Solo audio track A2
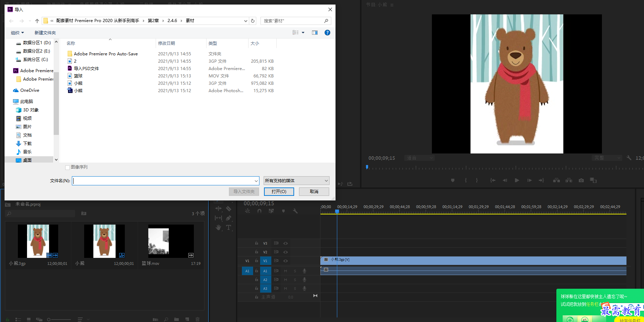 pyautogui.click(x=295, y=280)
